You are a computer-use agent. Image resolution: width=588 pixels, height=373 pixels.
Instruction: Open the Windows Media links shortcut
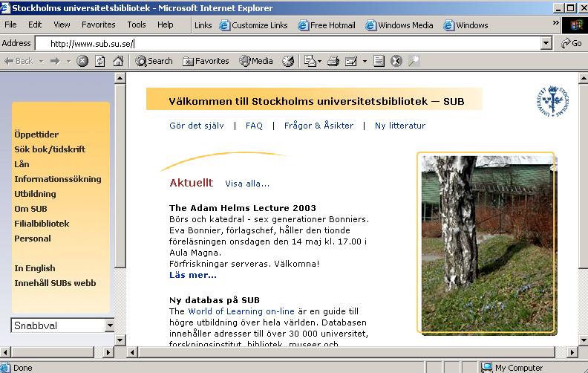[399, 25]
